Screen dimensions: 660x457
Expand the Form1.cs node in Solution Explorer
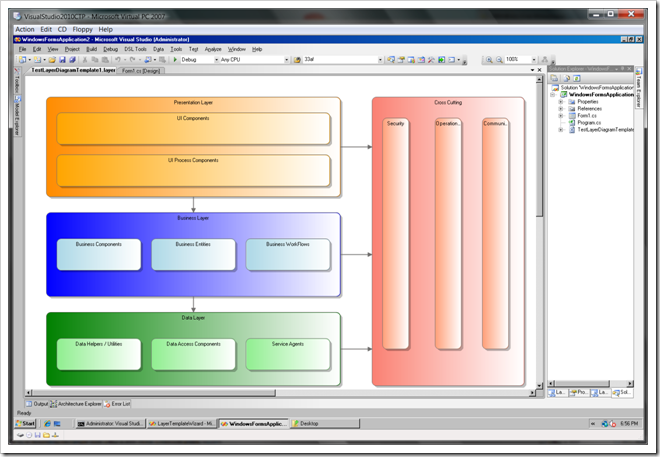(561, 116)
